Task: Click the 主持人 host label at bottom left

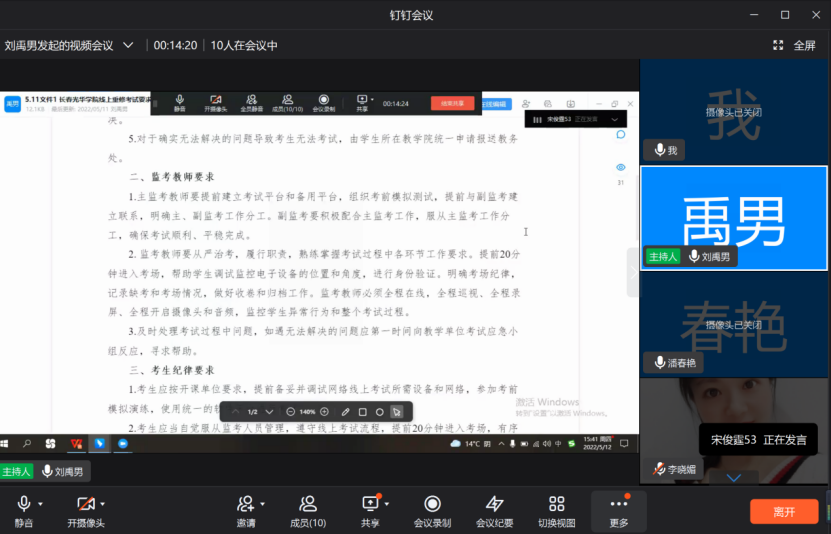Action: pos(16,471)
